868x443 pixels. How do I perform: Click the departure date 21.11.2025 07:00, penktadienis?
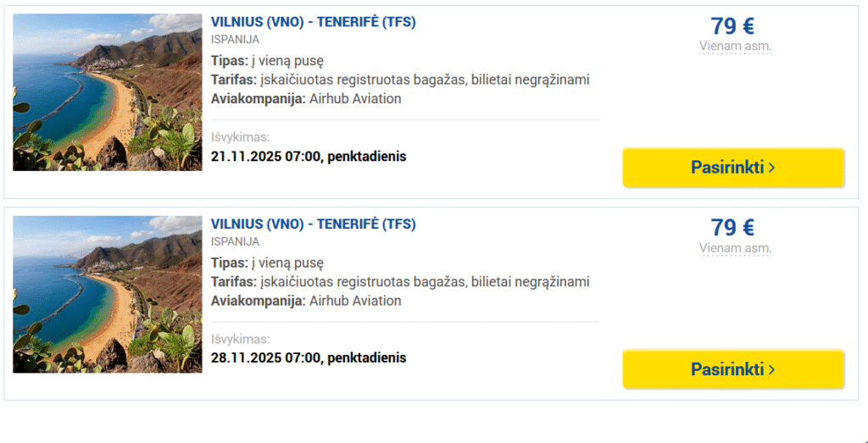coord(309,156)
